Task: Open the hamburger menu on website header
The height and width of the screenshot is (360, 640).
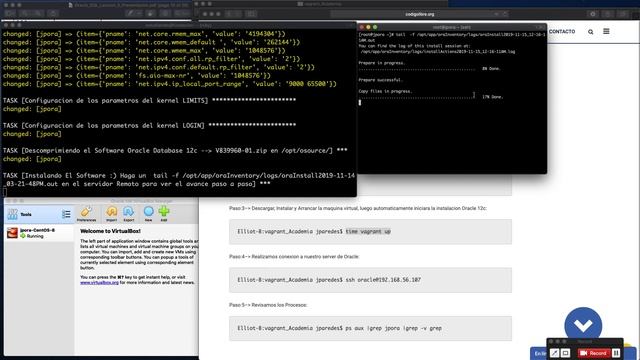Action: click(x=606, y=31)
